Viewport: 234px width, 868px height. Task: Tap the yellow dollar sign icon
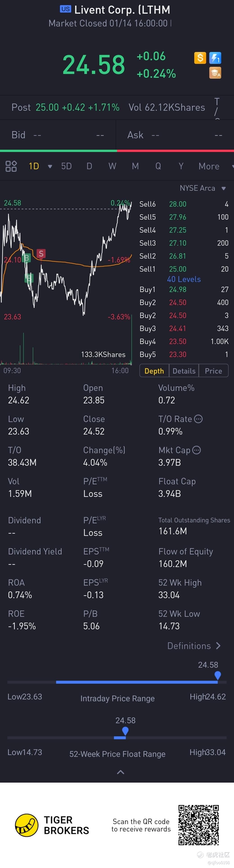(200, 58)
